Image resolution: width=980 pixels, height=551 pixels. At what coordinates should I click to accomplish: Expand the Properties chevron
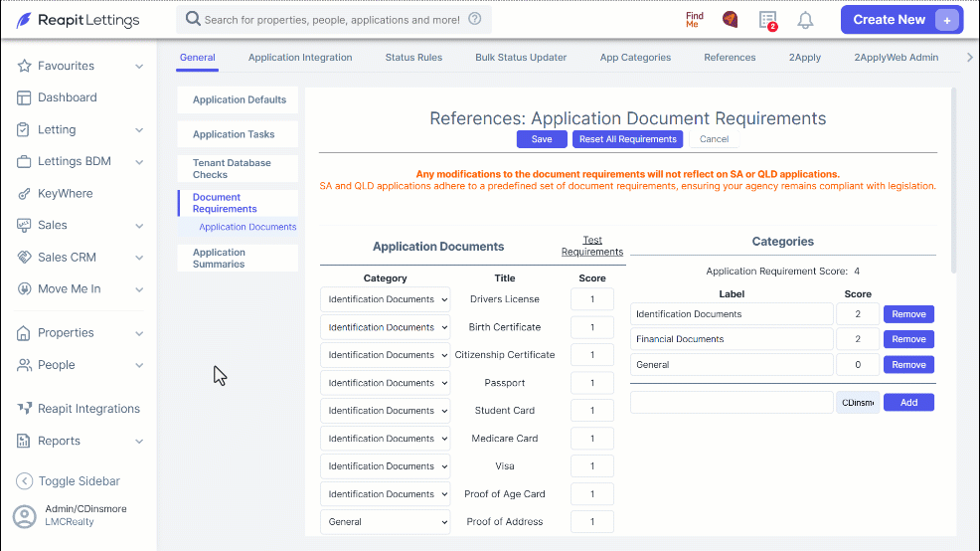[139, 333]
